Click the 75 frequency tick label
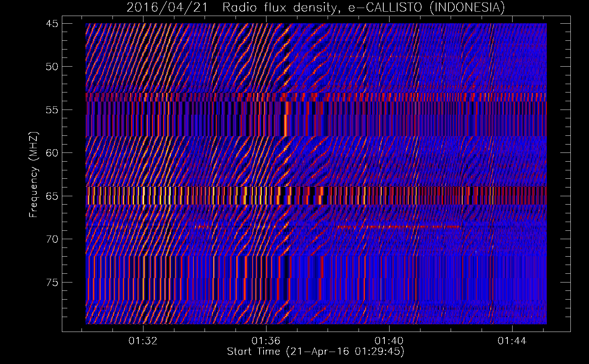Screen dimensions: 589x364 click(x=52, y=282)
